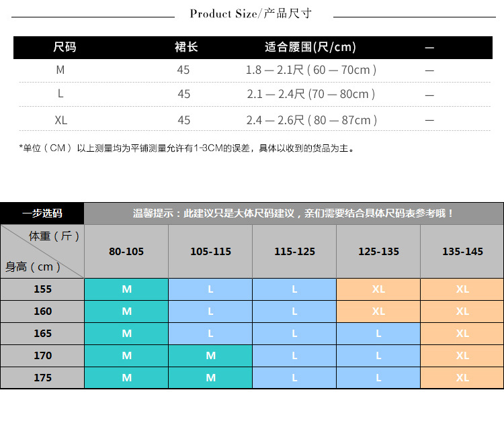504x431 pixels.
Task: Click the 适合腰围(尺/cm) column header
Action: pos(310,47)
